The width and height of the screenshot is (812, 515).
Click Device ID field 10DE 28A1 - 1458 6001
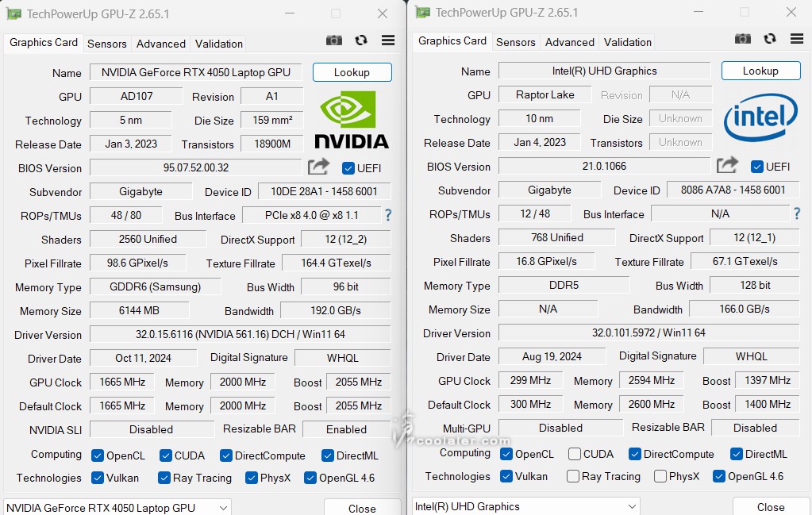pyautogui.click(x=324, y=191)
